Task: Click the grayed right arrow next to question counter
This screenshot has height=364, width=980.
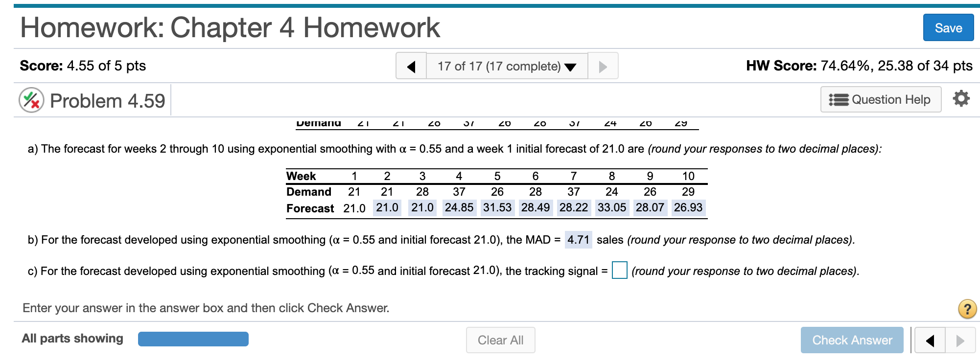Action: click(x=603, y=66)
